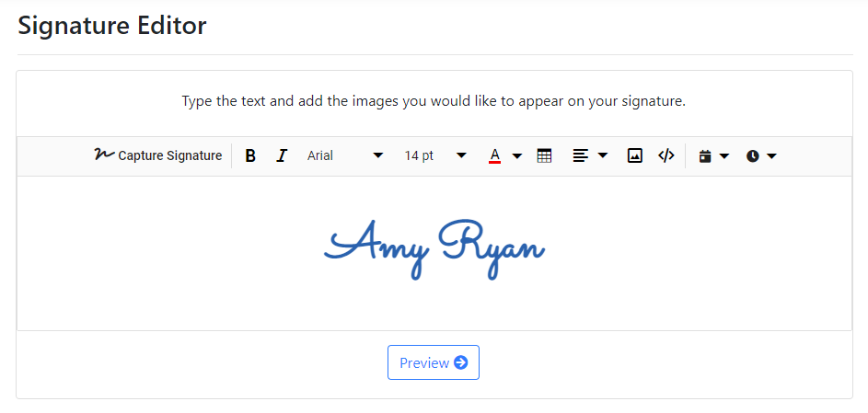Click the calendar date insert icon
Image resolution: width=868 pixels, height=413 pixels.
[x=705, y=156]
